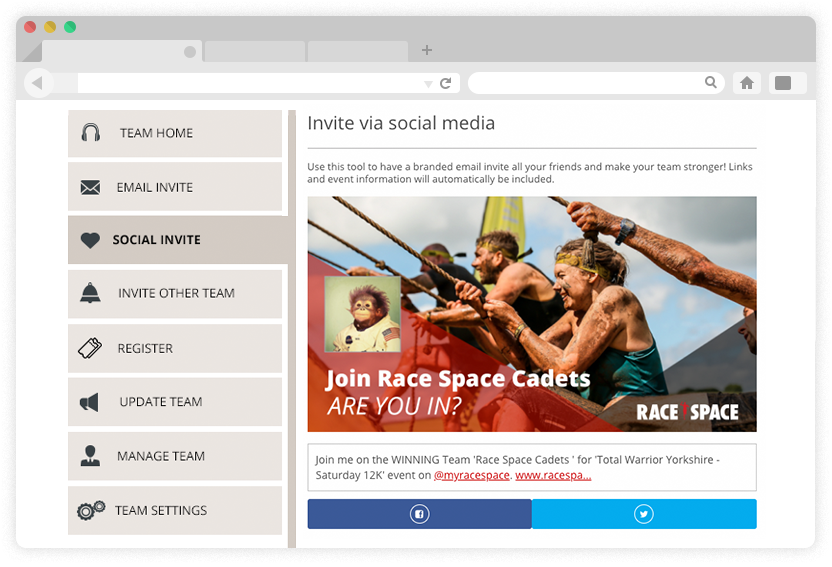Screen dimensions: 832x567
Task: Open the address bar dropdown arrow
Action: [x=428, y=84]
